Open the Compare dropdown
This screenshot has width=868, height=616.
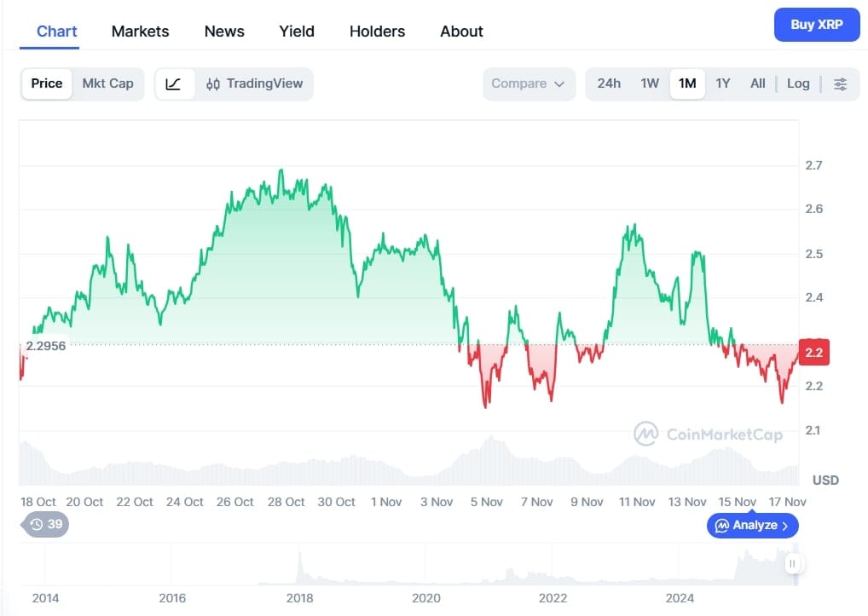click(529, 84)
